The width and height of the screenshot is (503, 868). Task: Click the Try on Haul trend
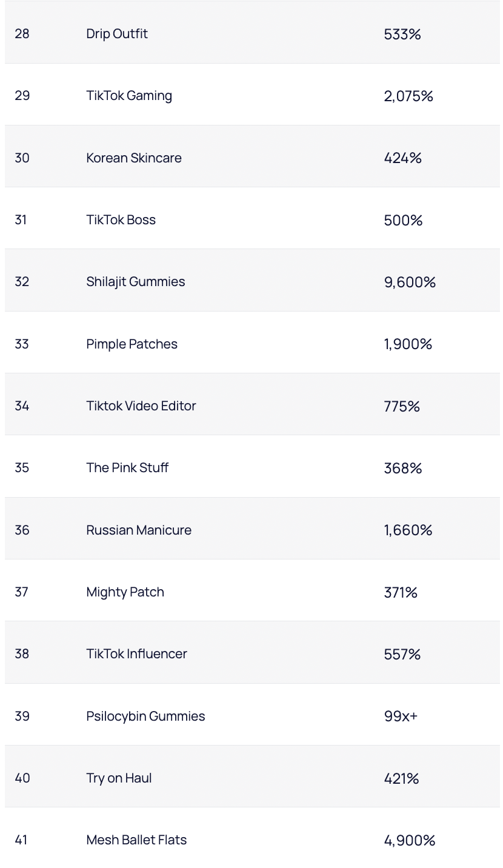(119, 778)
